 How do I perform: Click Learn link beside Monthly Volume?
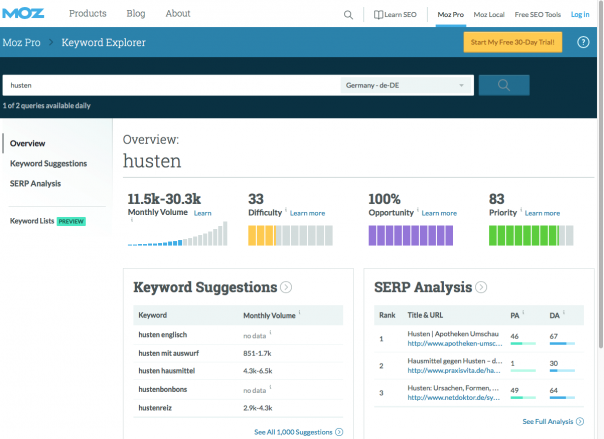click(x=203, y=213)
